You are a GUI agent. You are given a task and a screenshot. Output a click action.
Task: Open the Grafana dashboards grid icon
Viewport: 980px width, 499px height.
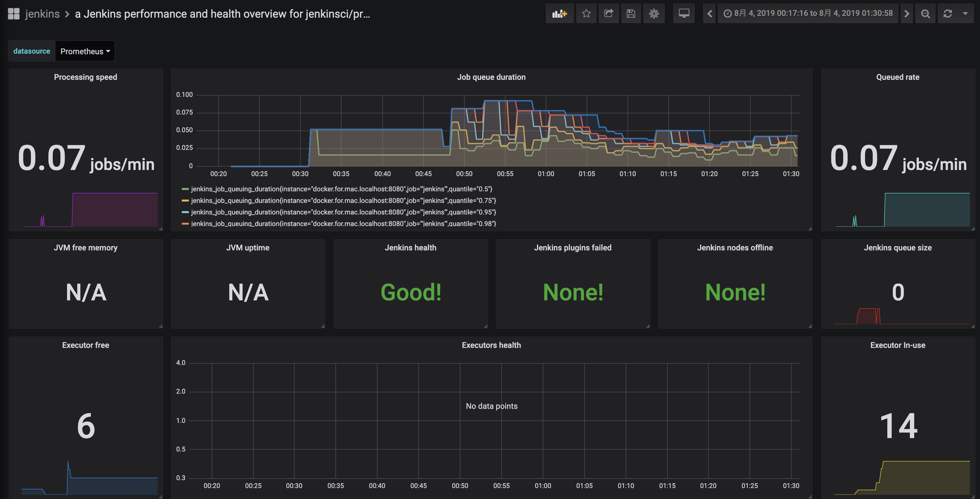[14, 14]
